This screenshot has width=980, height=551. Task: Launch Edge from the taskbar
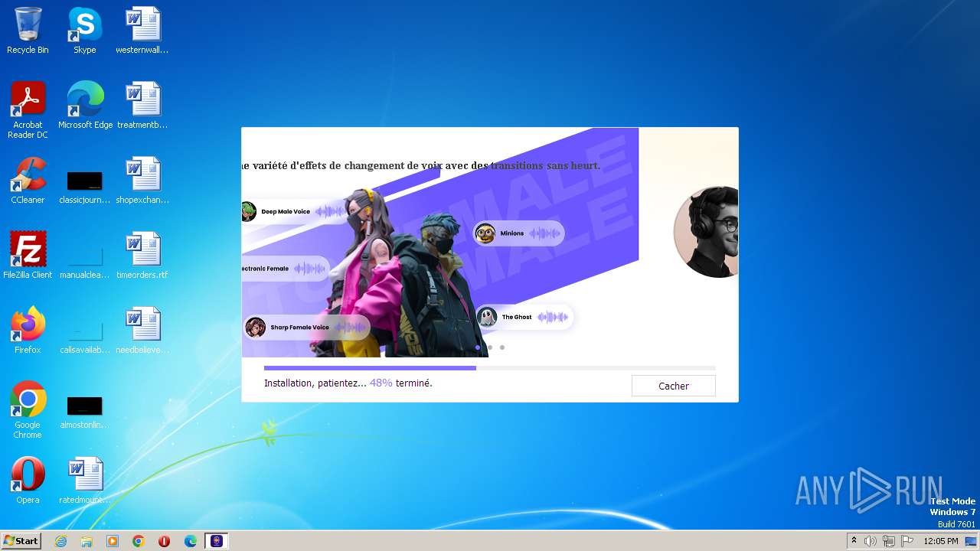(x=191, y=541)
